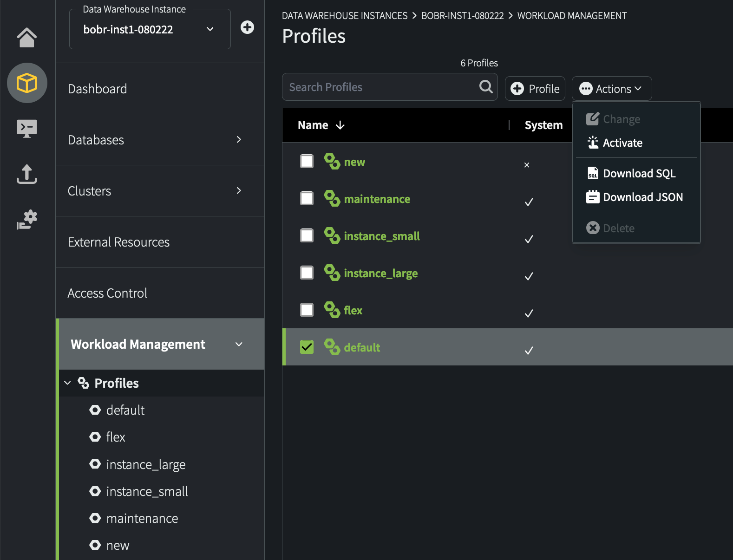Image resolution: width=733 pixels, height=560 pixels.
Task: Open the settings gear hand icon
Action: point(26,219)
